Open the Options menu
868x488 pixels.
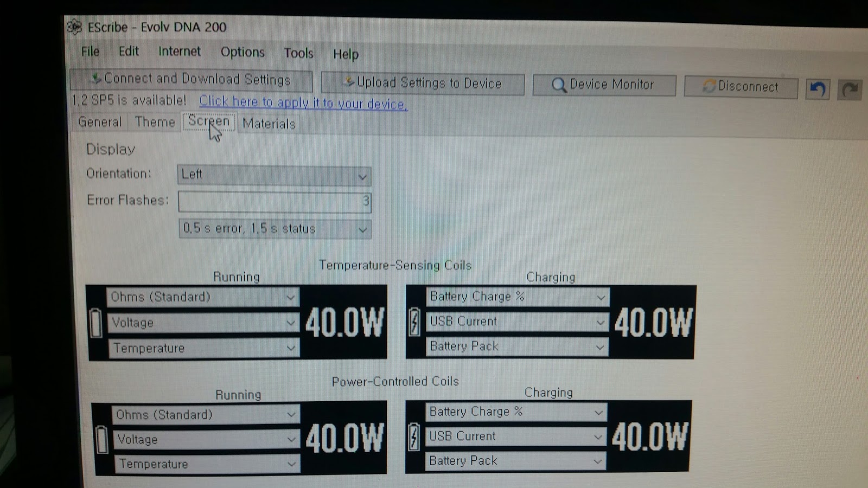(242, 52)
